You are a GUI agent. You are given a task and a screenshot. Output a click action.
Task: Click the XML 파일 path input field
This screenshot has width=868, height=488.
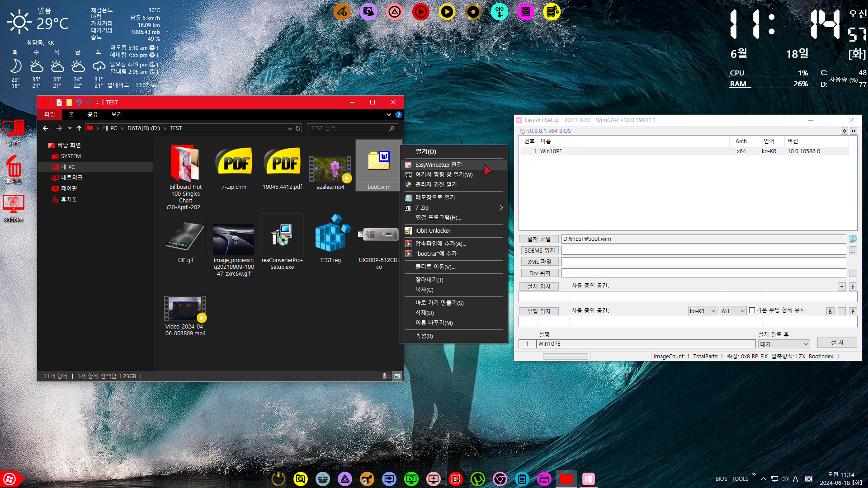click(703, 262)
